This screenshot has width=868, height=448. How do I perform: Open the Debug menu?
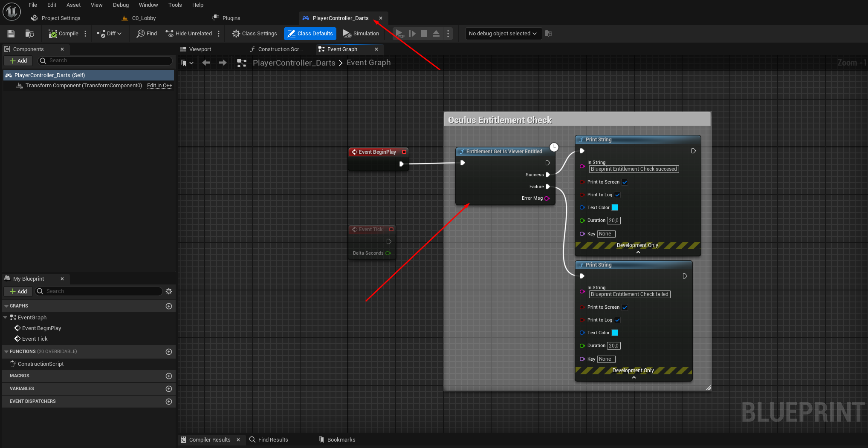[121, 5]
